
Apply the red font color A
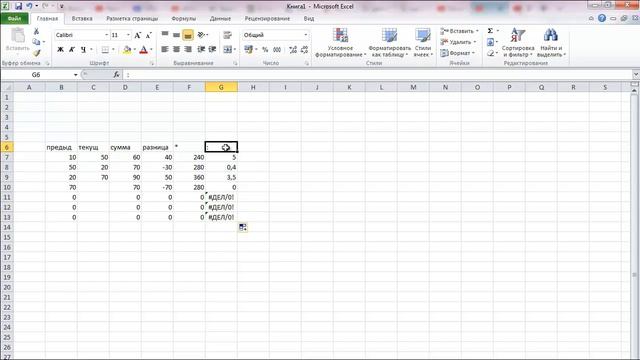143,49
